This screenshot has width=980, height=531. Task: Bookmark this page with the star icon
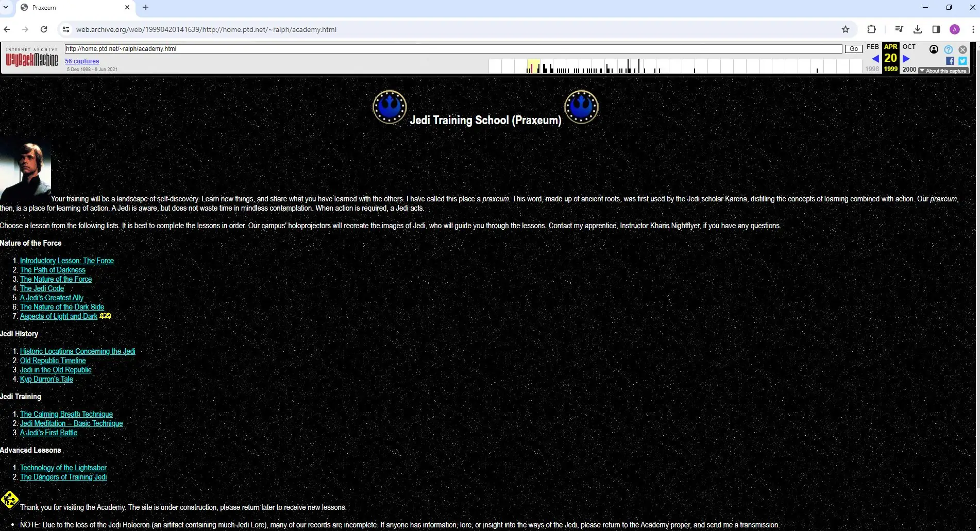(x=845, y=29)
